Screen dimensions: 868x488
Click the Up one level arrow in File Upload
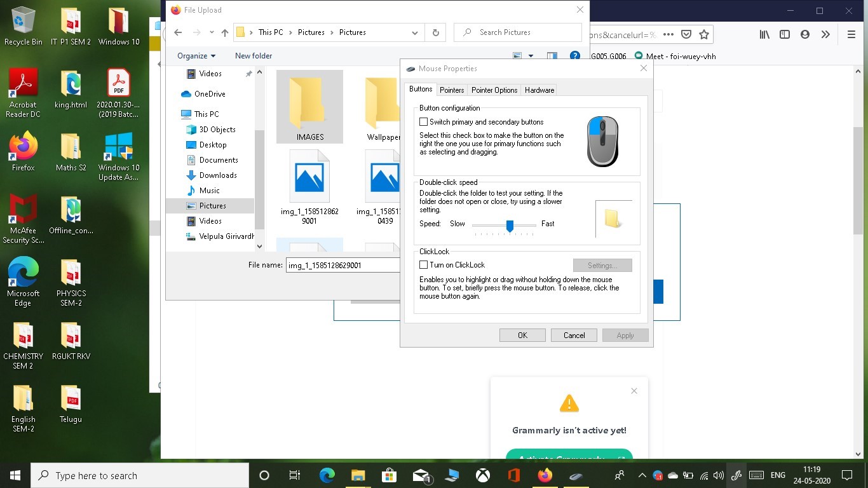(x=225, y=32)
